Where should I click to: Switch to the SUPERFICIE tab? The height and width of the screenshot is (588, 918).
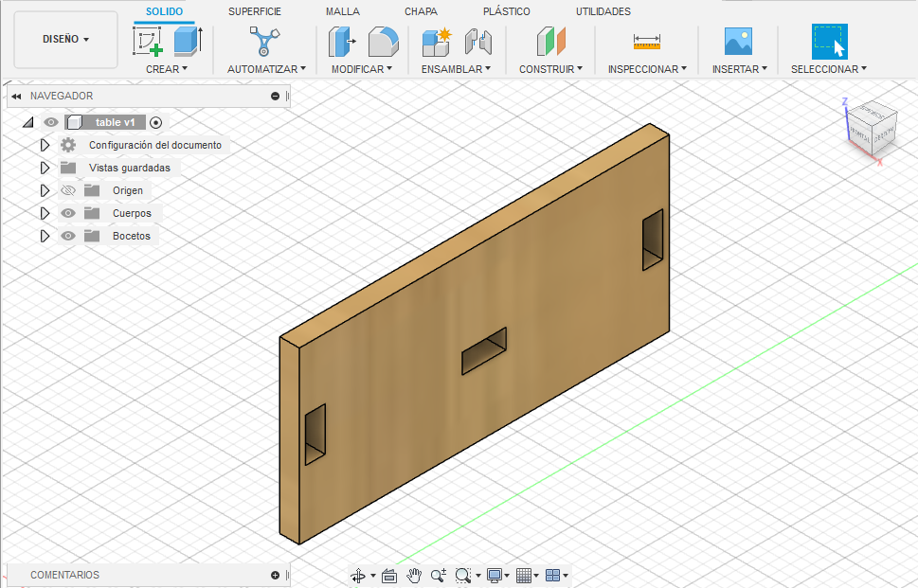255,11
